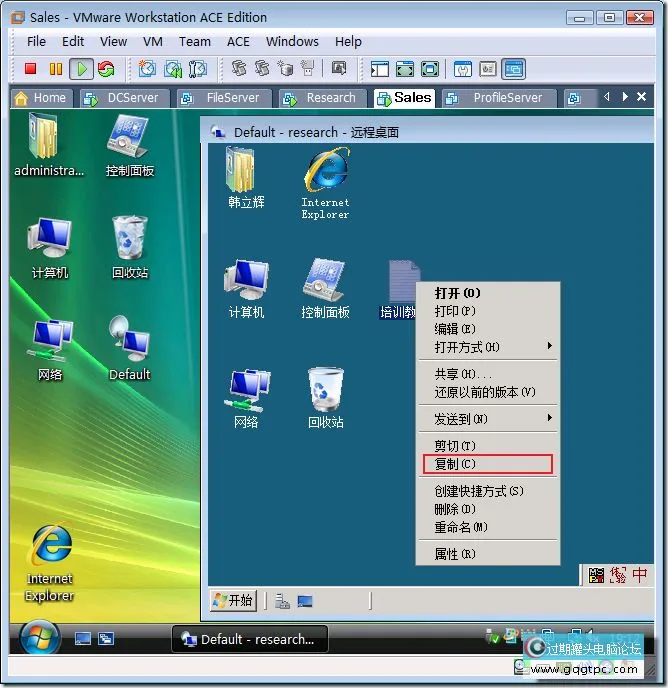
Task: Close the current tab with X
Action: point(641,97)
